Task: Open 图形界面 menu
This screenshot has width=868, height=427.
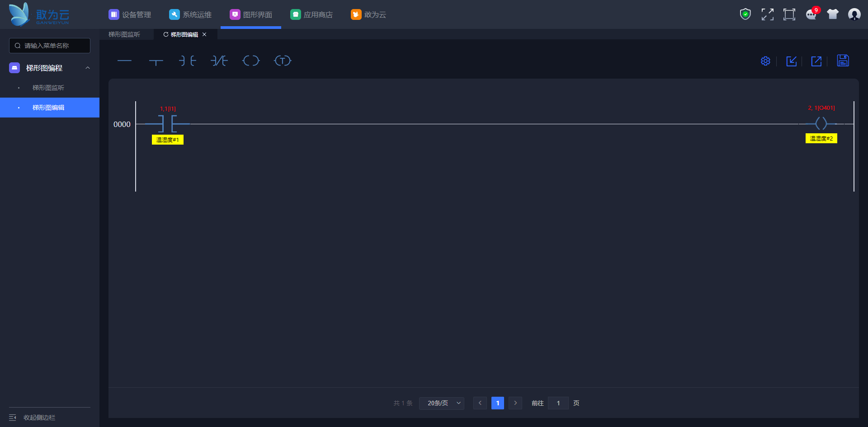Action: [251, 14]
